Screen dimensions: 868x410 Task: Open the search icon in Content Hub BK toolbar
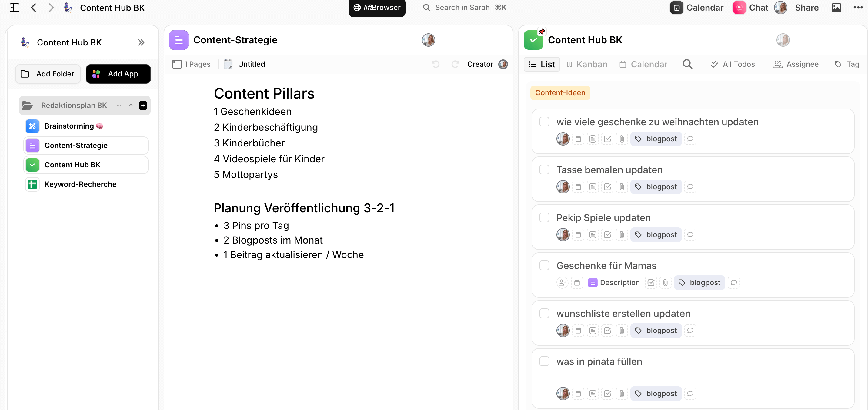(x=687, y=64)
